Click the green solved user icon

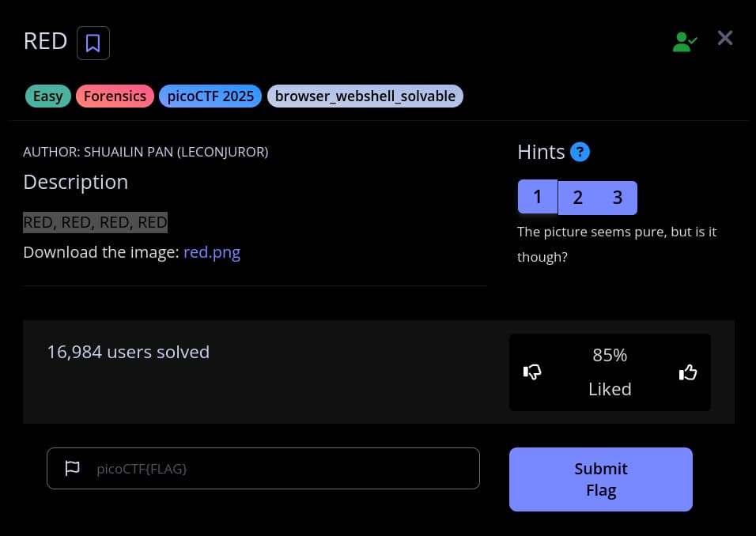684,42
